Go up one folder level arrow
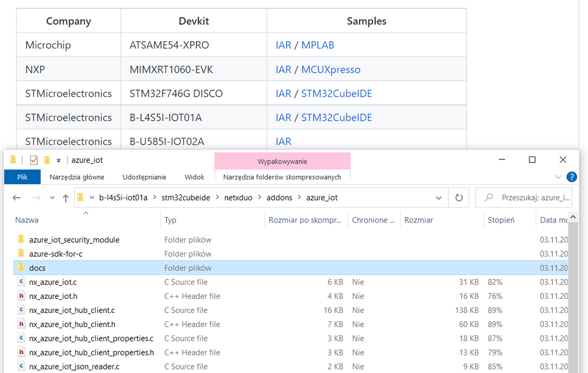The width and height of the screenshot is (588, 373). tap(65, 198)
